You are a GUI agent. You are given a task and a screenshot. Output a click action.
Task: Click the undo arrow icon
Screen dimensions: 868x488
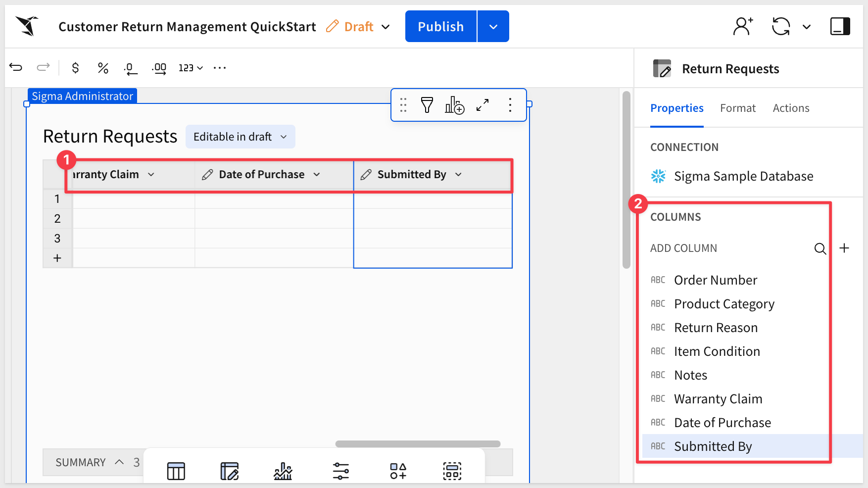pyautogui.click(x=16, y=67)
